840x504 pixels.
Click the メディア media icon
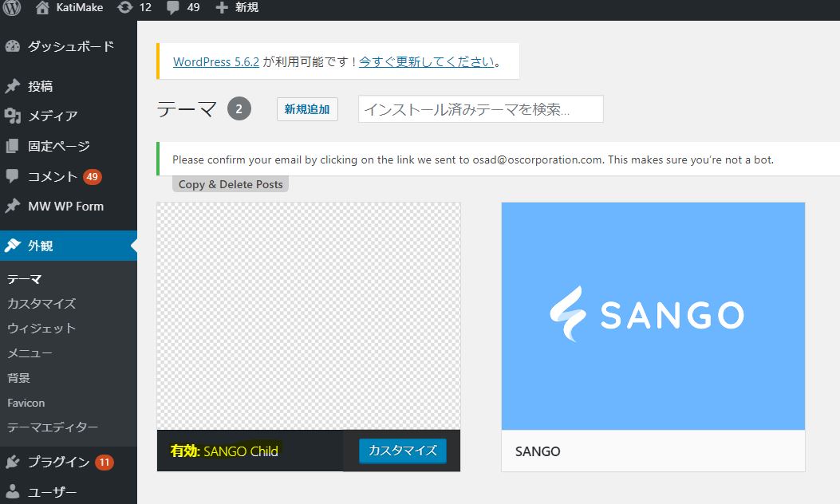point(12,116)
